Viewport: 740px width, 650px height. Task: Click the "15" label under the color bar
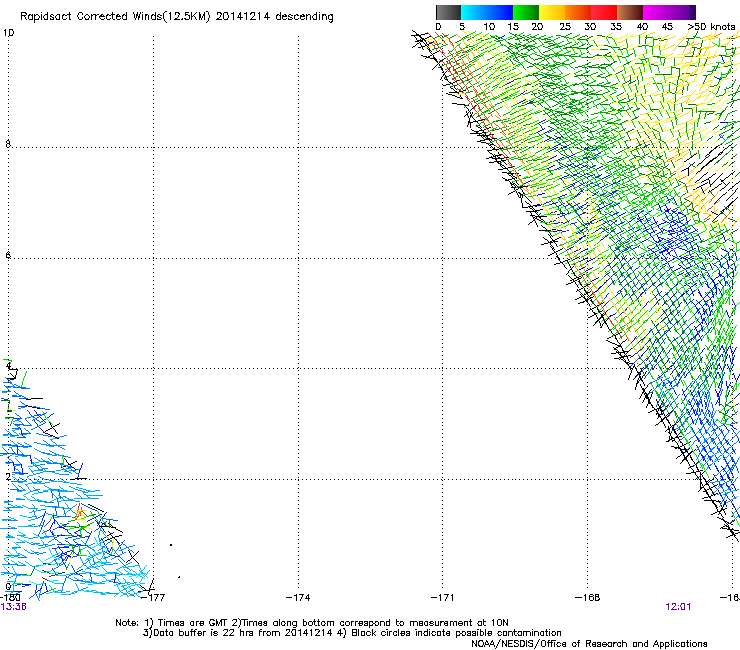[513, 27]
